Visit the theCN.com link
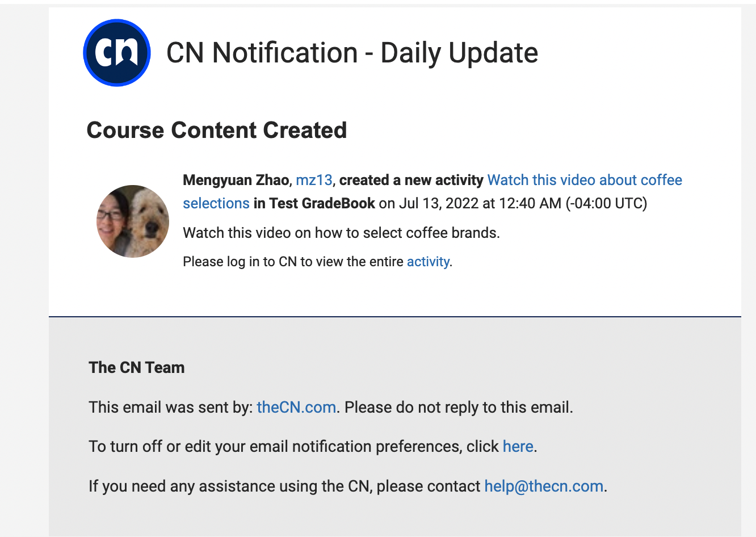Viewport: 756px width, 537px height. click(x=296, y=408)
